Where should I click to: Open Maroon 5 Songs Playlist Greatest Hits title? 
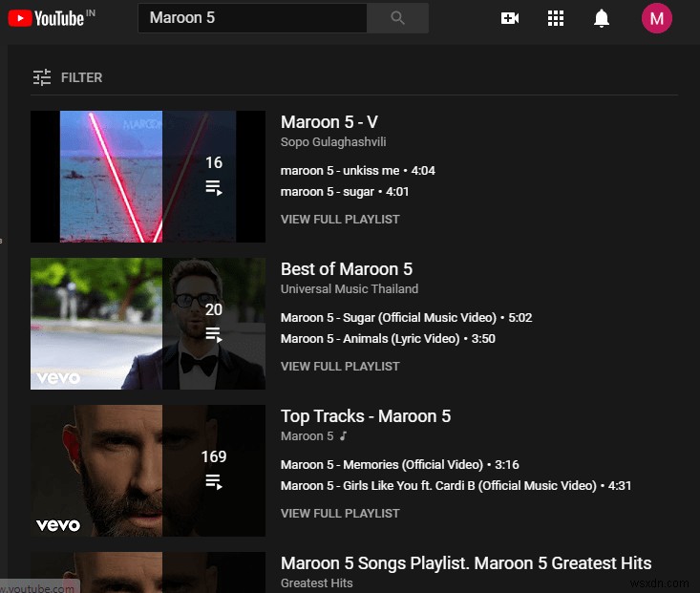[x=466, y=563]
